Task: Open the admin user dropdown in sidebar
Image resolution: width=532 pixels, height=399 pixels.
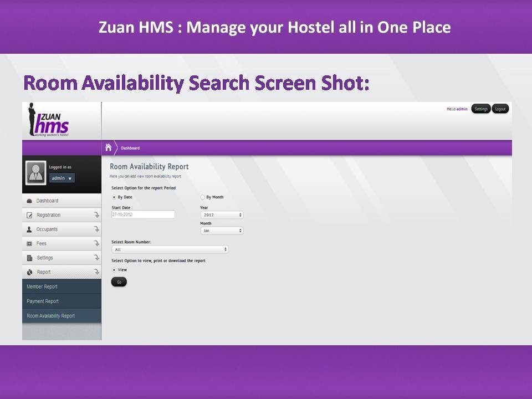Action: point(62,178)
